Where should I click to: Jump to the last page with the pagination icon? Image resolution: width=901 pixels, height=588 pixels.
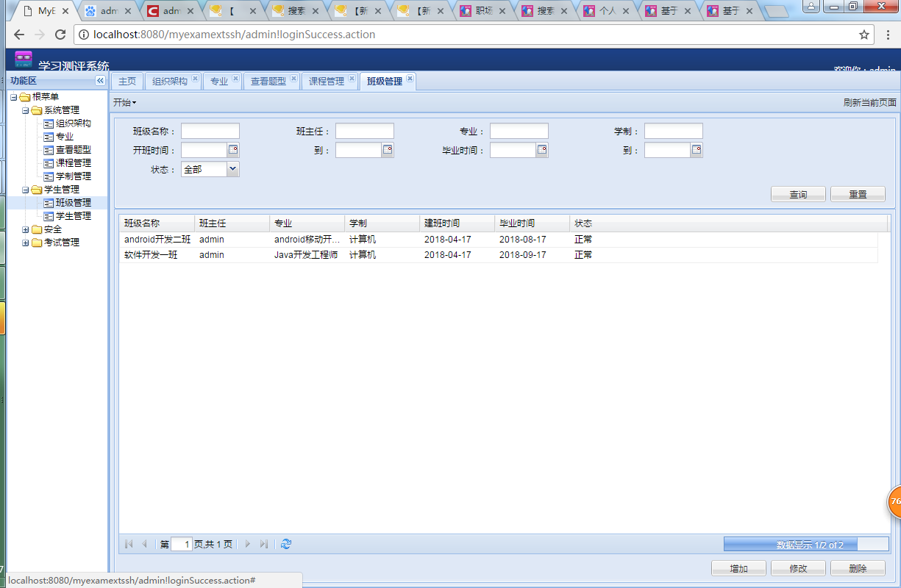pyautogui.click(x=264, y=544)
